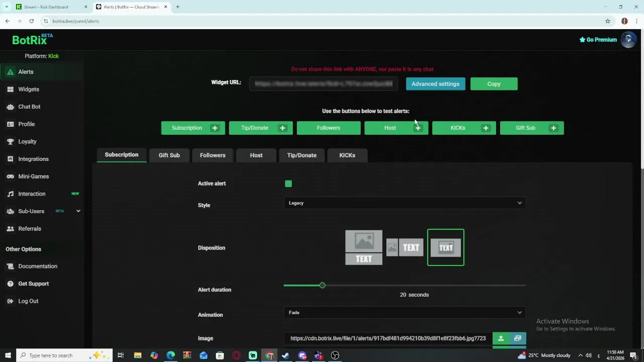
Task: Open the image gallery icon beside upload
Action: click(518, 338)
